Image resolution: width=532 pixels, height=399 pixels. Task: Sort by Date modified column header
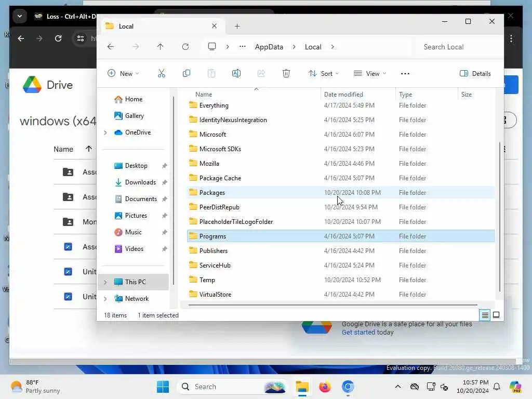pos(343,95)
